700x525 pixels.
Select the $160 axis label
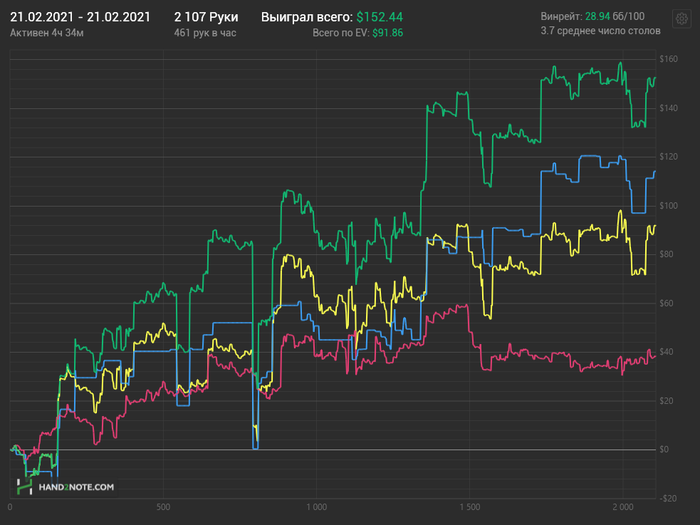[668, 59]
